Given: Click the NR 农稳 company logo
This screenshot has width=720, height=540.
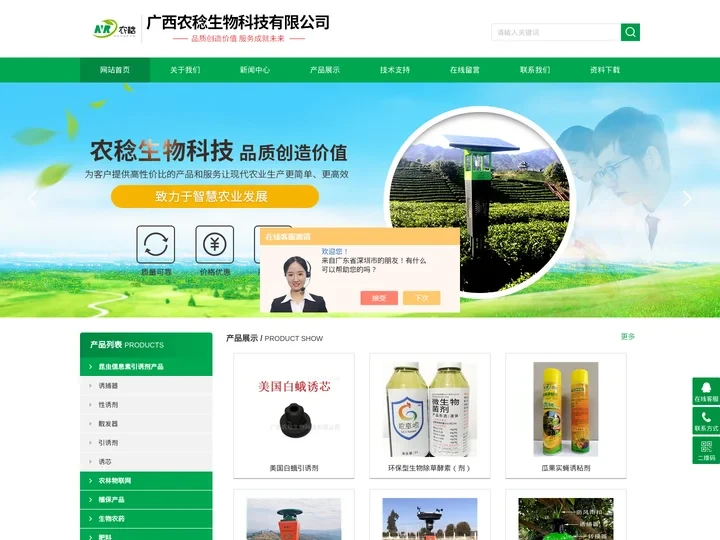Looking at the screenshot, I should (114, 29).
